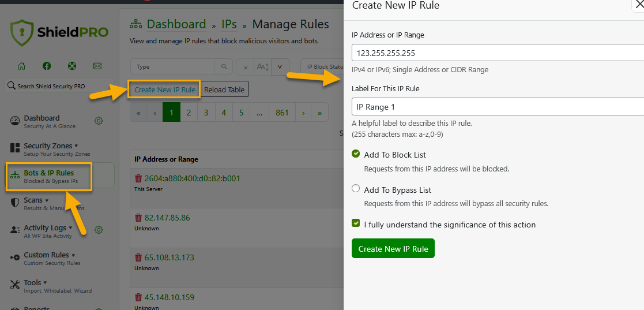Screen dimensions: 644x310
Task: Delete the rule for 45.148.10.159
Action: tap(138, 297)
